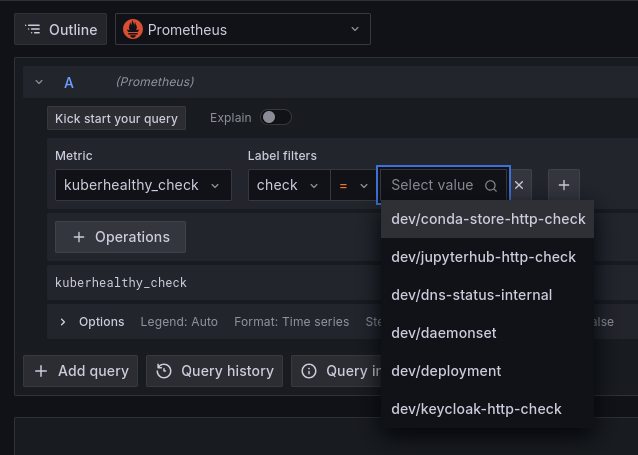Toggle the Explain switch
Image resolution: width=638 pixels, height=455 pixels.
[x=276, y=118]
